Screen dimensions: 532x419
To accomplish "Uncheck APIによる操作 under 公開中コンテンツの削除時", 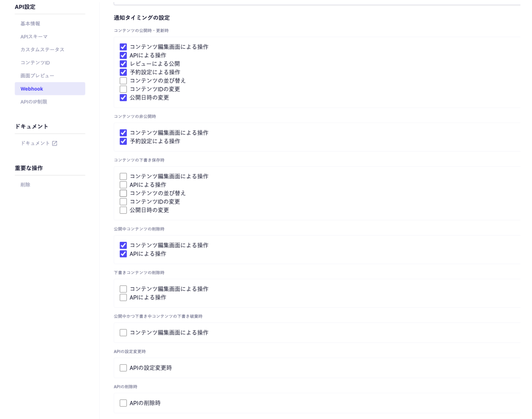I will click(123, 254).
